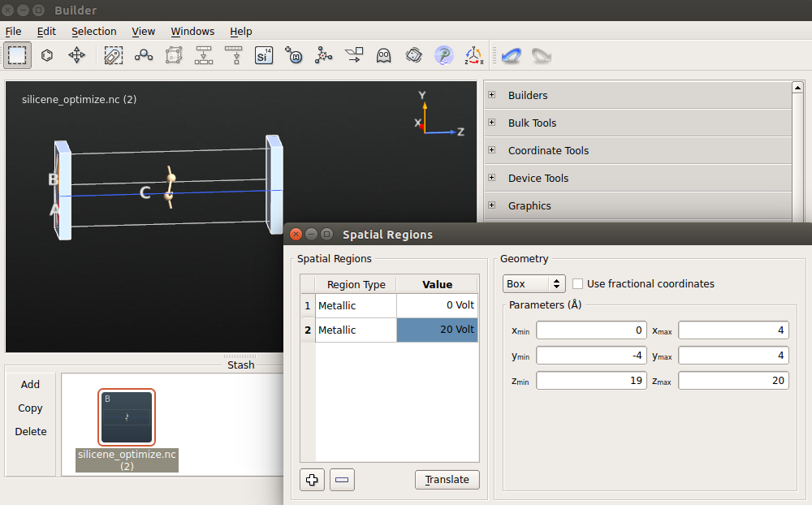Open the File menu

(x=13, y=31)
